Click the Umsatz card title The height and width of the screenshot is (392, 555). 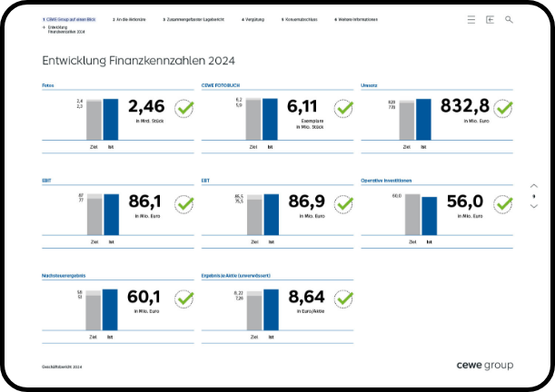click(369, 85)
